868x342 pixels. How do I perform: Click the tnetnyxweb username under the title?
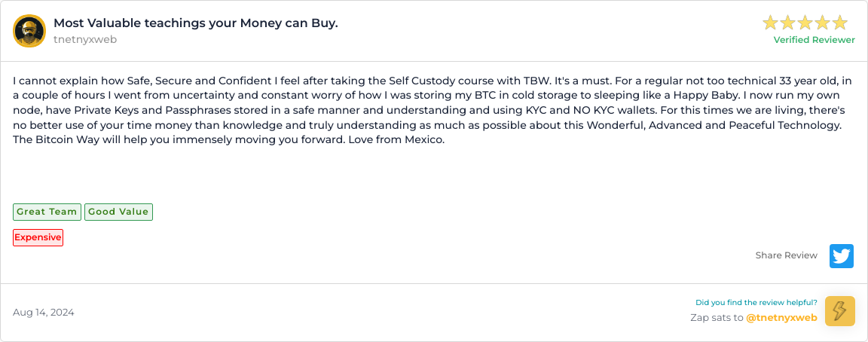85,39
